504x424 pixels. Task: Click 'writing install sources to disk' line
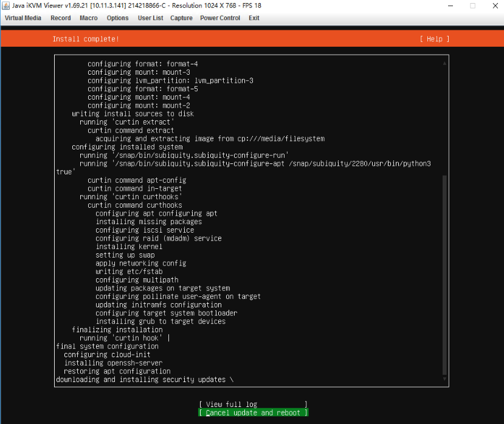tap(133, 114)
